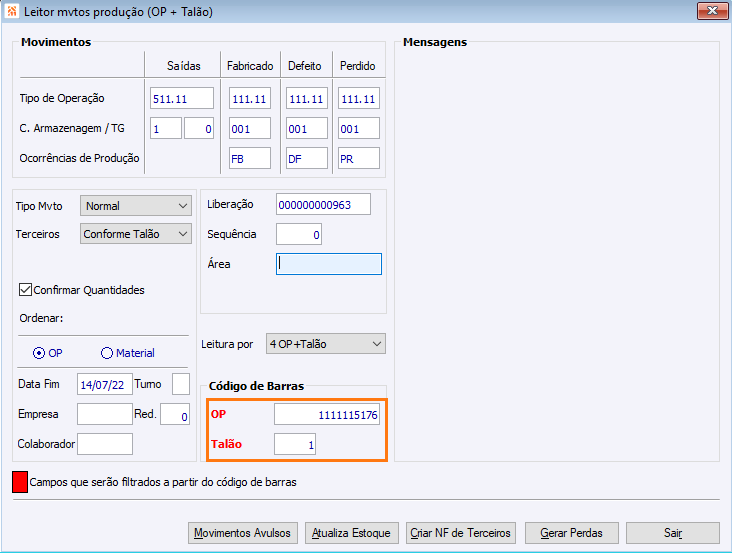
Task: Click the FB ocorrência field
Action: (250, 158)
